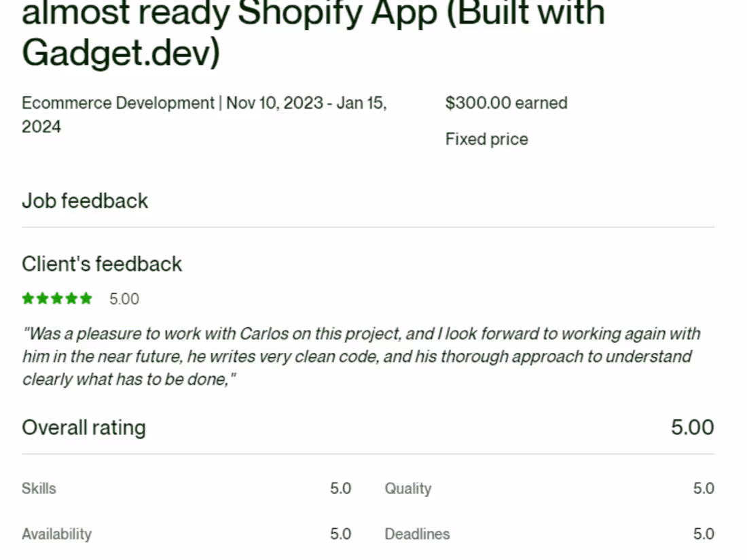Viewport: 747px width, 560px height.
Task: Expand the Overall rating section
Action: [x=84, y=428]
